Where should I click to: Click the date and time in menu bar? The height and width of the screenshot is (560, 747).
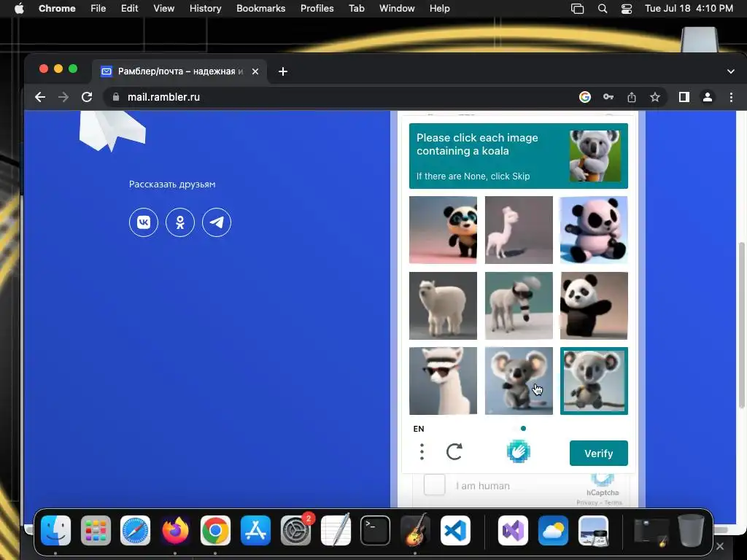[689, 9]
